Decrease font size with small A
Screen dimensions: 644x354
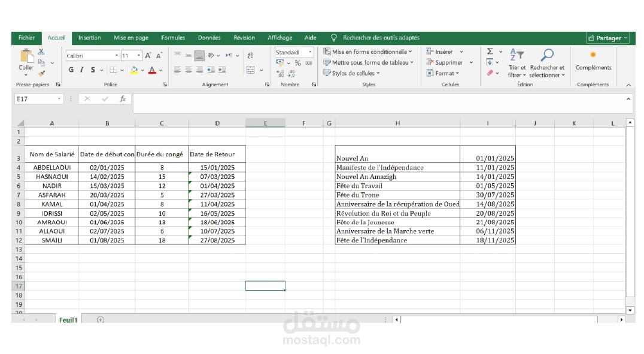tap(159, 56)
